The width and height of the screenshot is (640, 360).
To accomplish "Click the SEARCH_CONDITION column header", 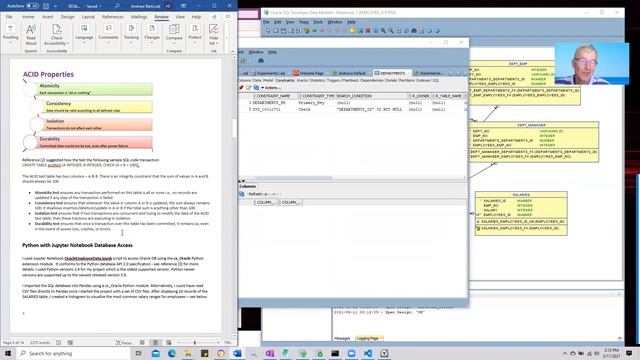I will pos(371,96).
